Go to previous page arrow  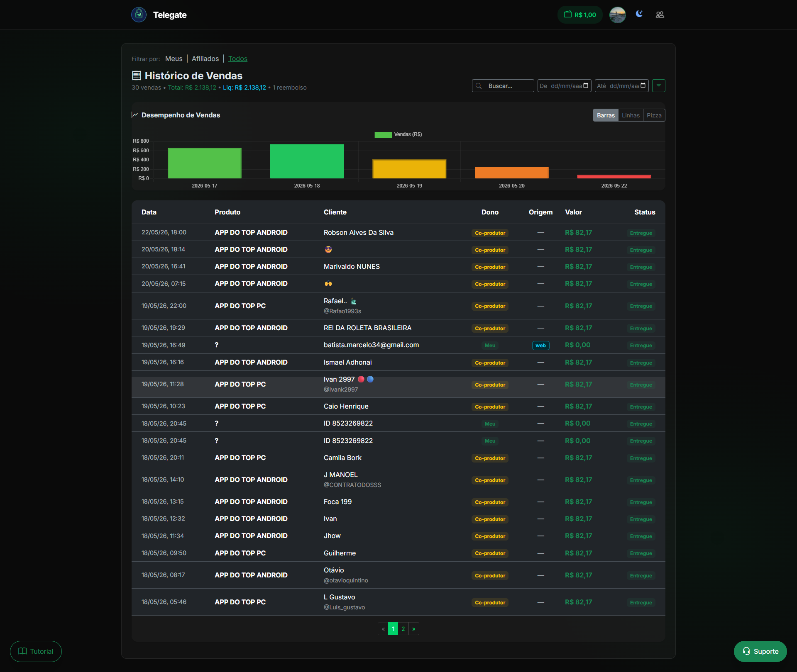(x=383, y=629)
